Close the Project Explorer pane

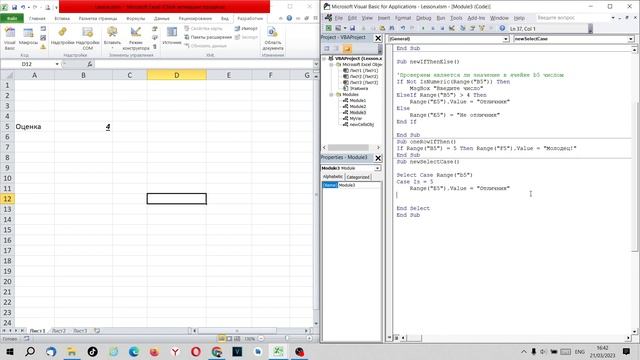click(x=378, y=38)
